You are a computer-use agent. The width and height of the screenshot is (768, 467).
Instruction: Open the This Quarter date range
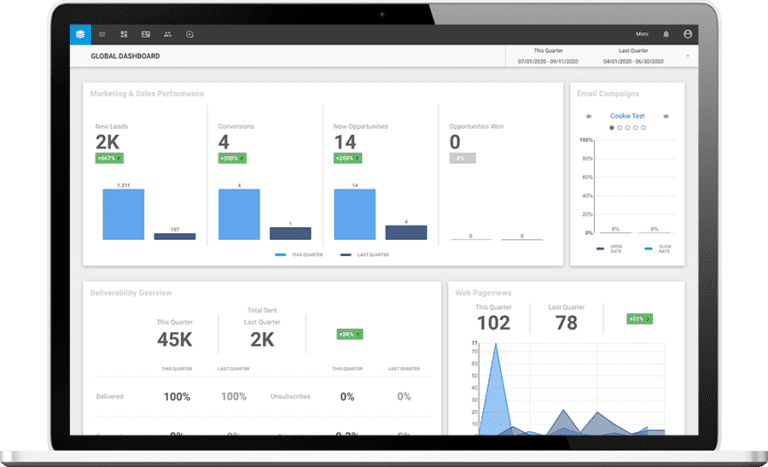click(x=545, y=56)
